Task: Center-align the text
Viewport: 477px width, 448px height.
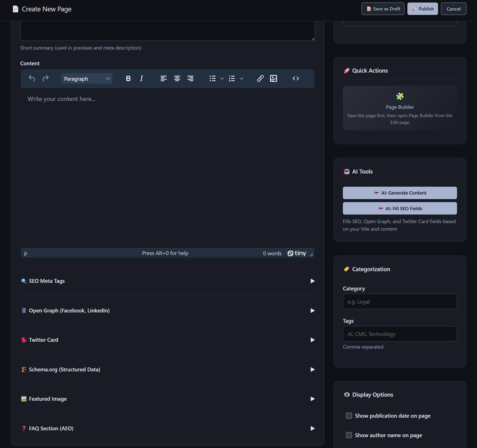Action: point(177,78)
